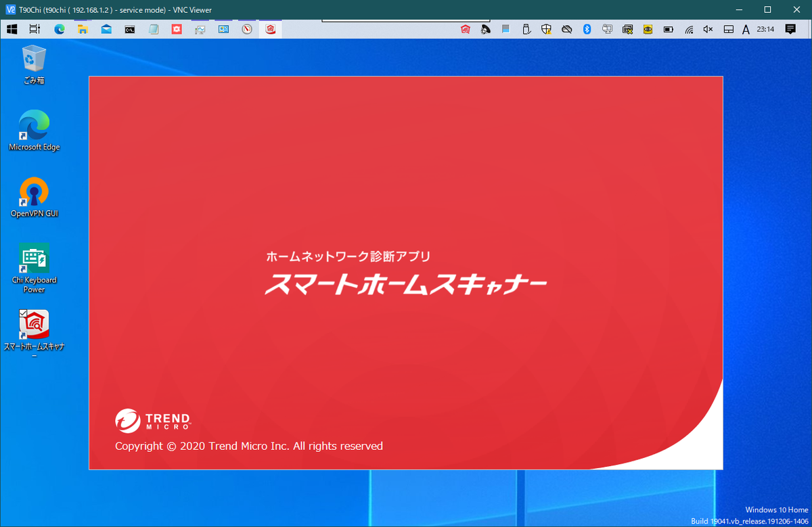Click the muted speaker volume icon
Viewport: 812px width, 527px height.
(x=708, y=29)
